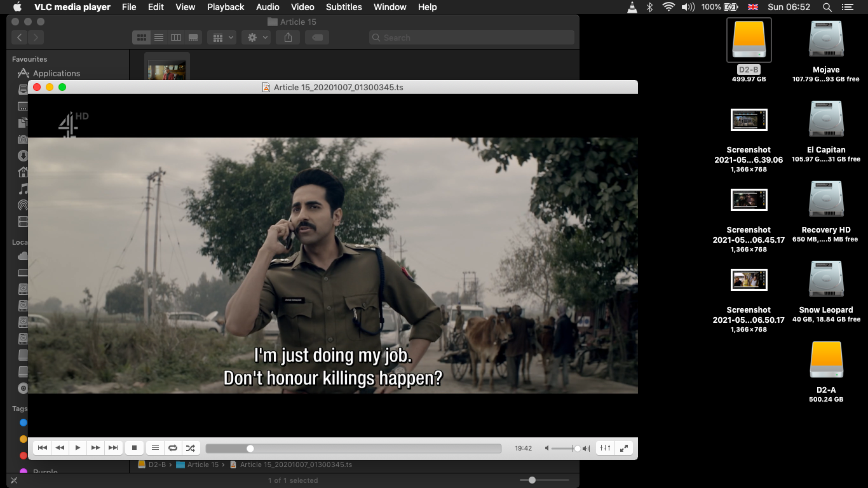Open VLC audio effects equalizer
Viewport: 868px width, 488px height.
[606, 448]
